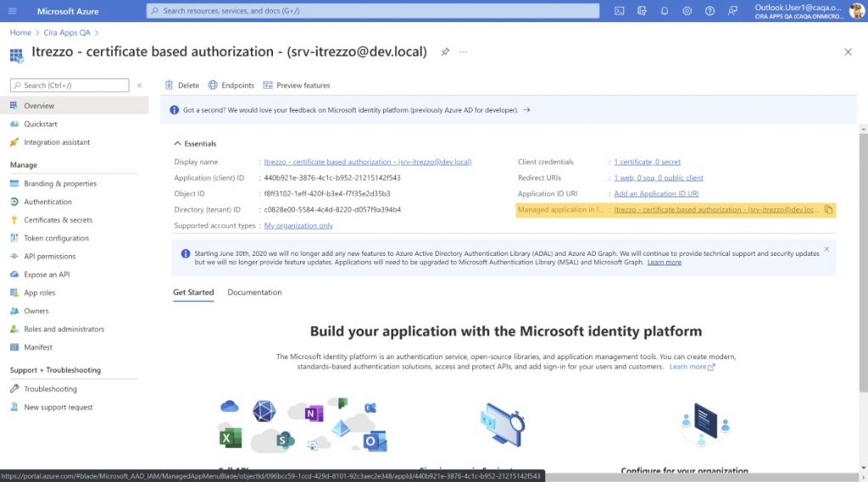Image resolution: width=868 pixels, height=482 pixels.
Task: Click the Certificates & secrets key icon
Action: [14, 219]
